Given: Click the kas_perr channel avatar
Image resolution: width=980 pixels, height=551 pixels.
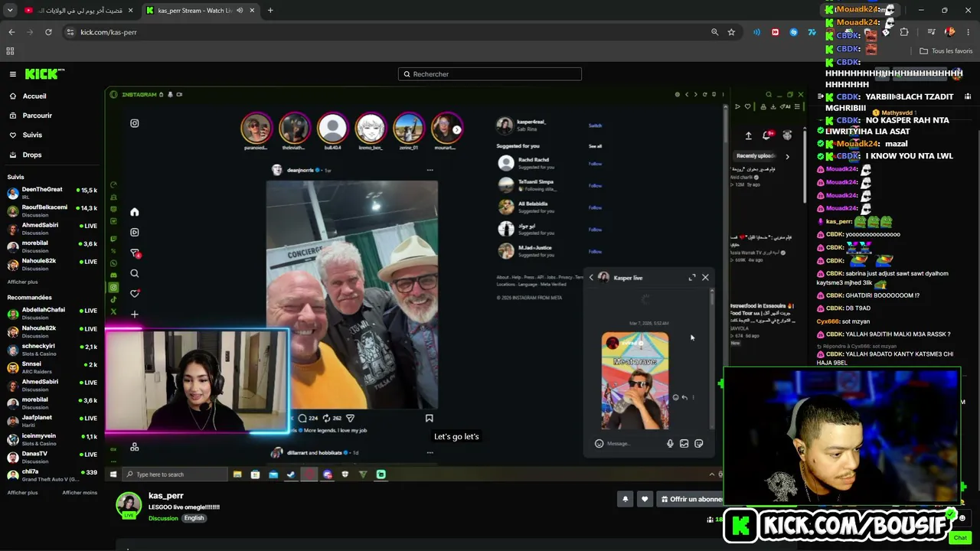Looking at the screenshot, I should 129,505.
